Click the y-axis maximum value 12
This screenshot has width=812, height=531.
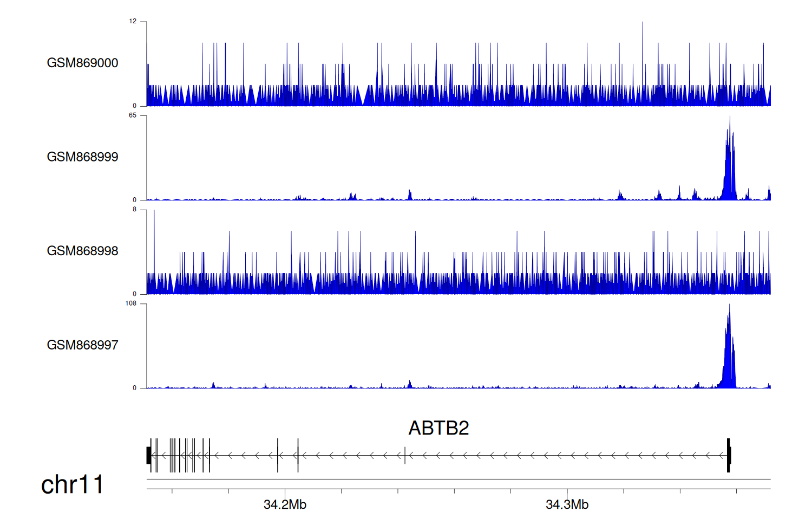click(133, 22)
